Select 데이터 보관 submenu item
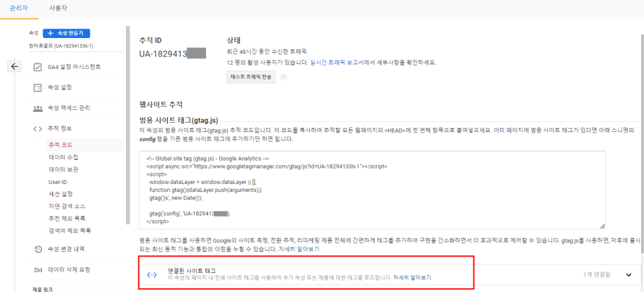This screenshot has width=644, height=292. [x=63, y=169]
